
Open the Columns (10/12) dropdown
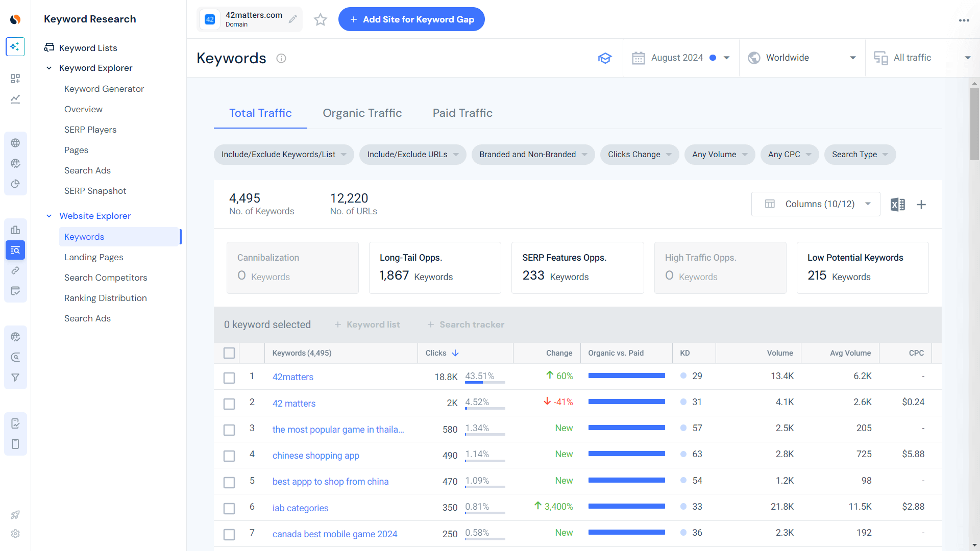point(815,204)
